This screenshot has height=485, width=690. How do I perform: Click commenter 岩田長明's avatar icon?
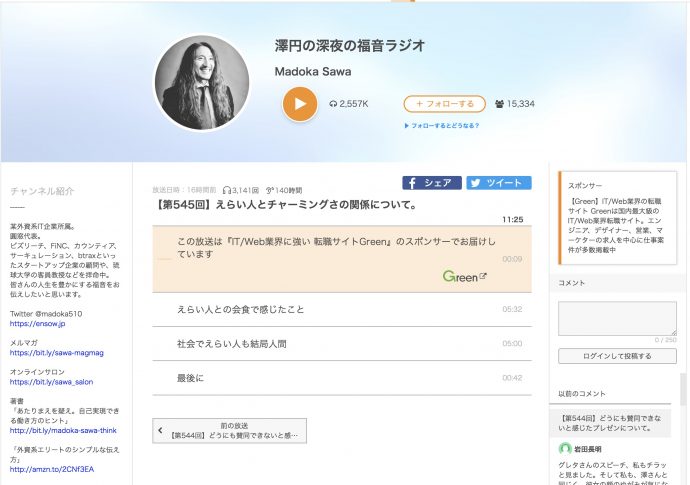click(566, 449)
